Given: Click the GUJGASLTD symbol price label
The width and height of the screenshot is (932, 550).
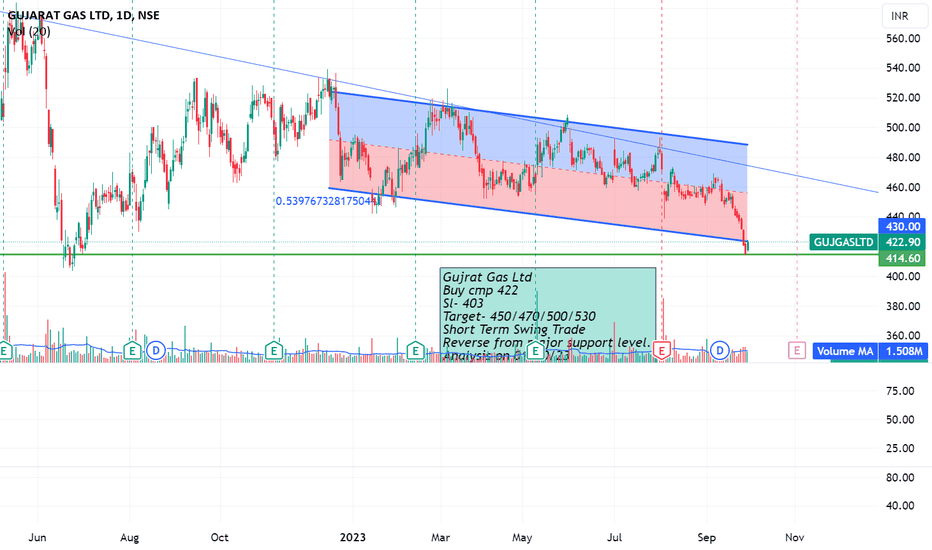Looking at the screenshot, I should [843, 242].
